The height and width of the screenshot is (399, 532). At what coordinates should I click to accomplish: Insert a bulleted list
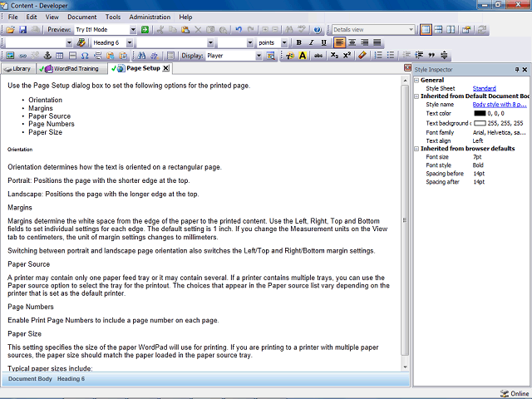391,56
